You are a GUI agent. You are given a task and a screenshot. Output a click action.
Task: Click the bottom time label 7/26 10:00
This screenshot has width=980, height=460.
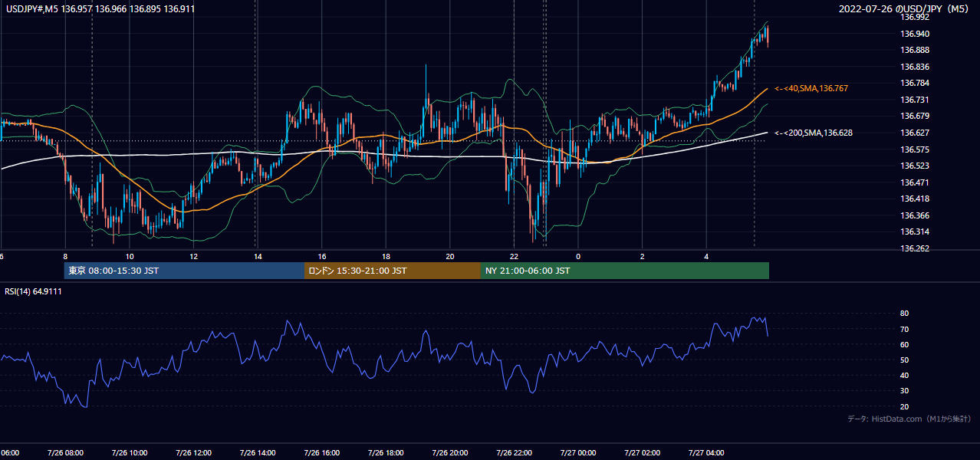129,452
